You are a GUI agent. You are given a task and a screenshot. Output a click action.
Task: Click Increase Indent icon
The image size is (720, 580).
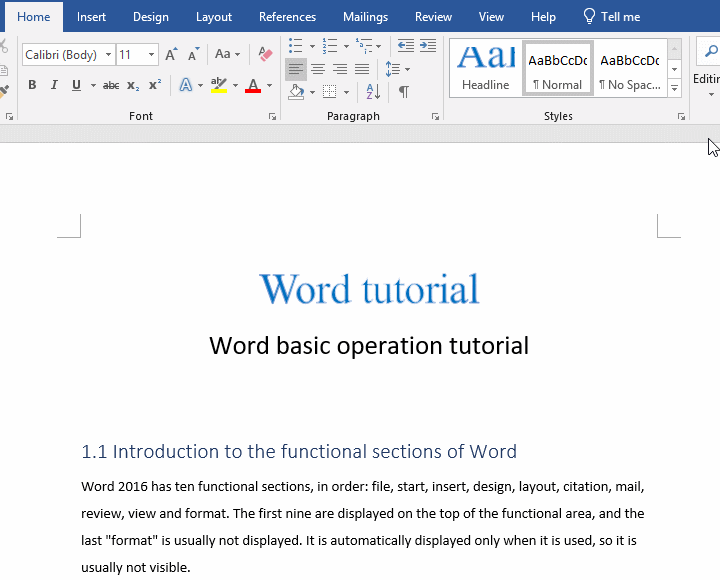[x=428, y=45]
